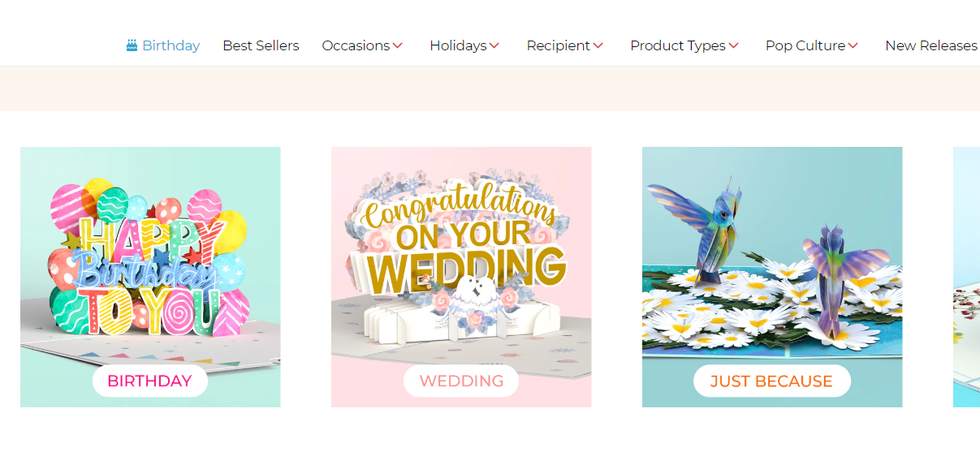Click the BIRTHDAY category button
This screenshot has height=456, width=980.
pyautogui.click(x=149, y=381)
